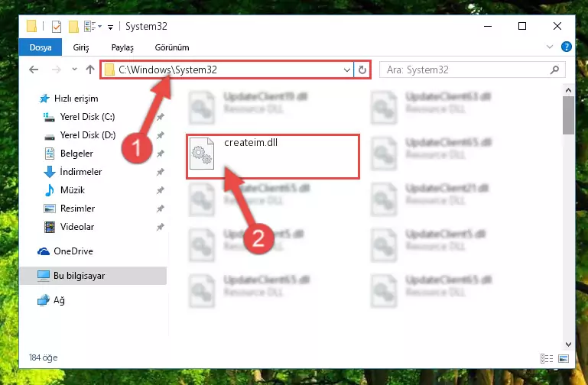588x385 pixels.
Task: Refresh the System32 folder view
Action: coord(362,70)
